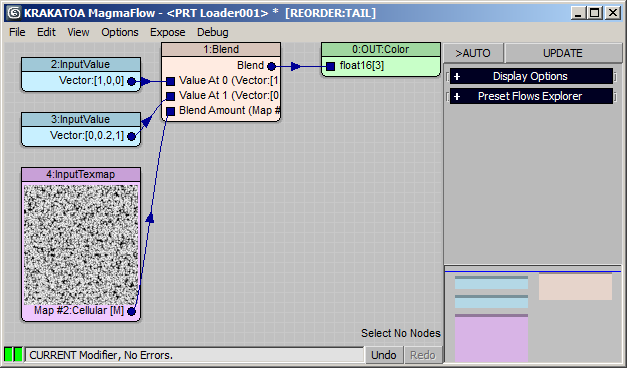Click the beige Blend node in navigator minimap
The width and height of the screenshot is (627, 368).
(x=575, y=286)
